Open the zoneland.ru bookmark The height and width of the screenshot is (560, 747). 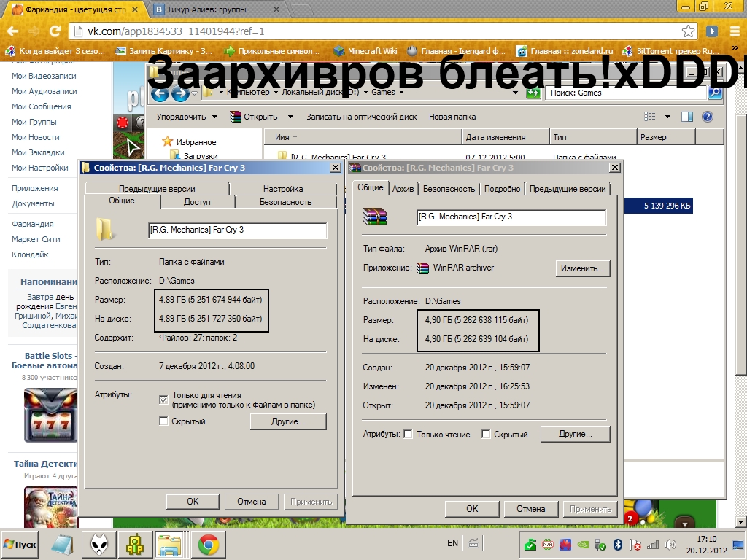(x=565, y=51)
